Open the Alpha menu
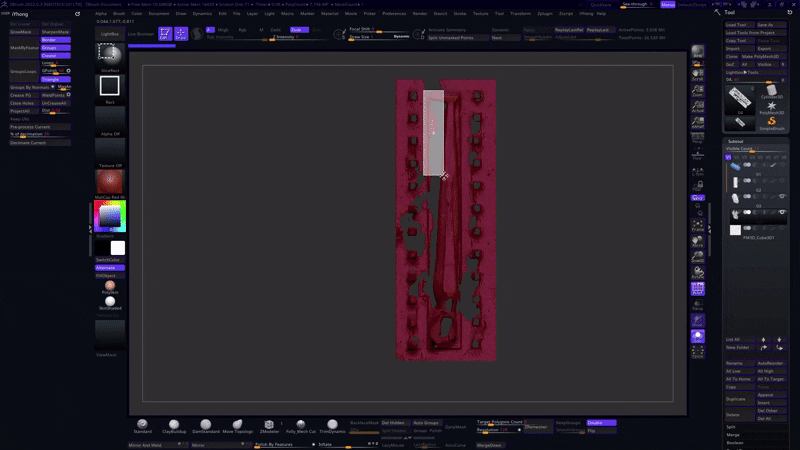Viewport: 800px width, 450px height. (x=101, y=14)
